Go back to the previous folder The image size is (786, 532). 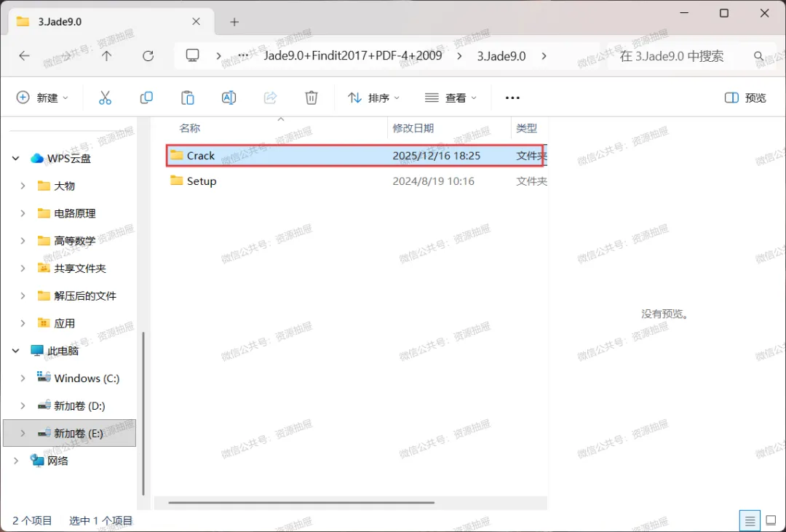(x=24, y=55)
